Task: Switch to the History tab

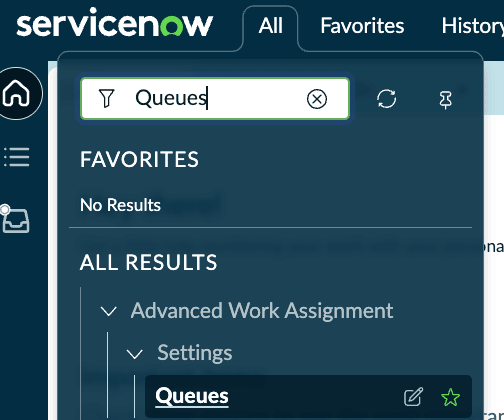Action: 473,26
